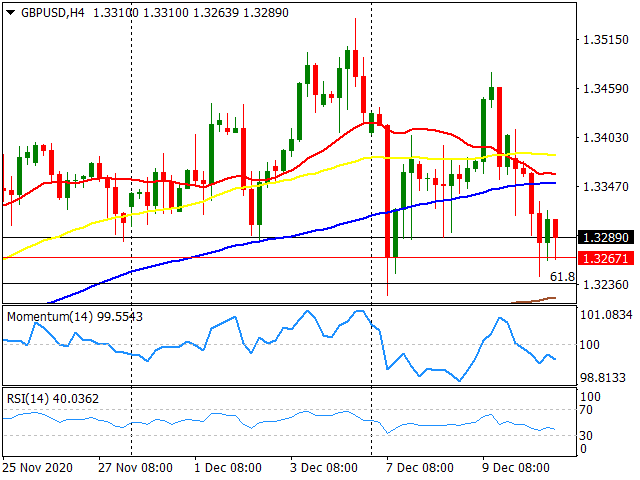Select the Momentum(14) 99.5543 indicator label
This screenshot has width=640, height=480.
tap(75, 317)
